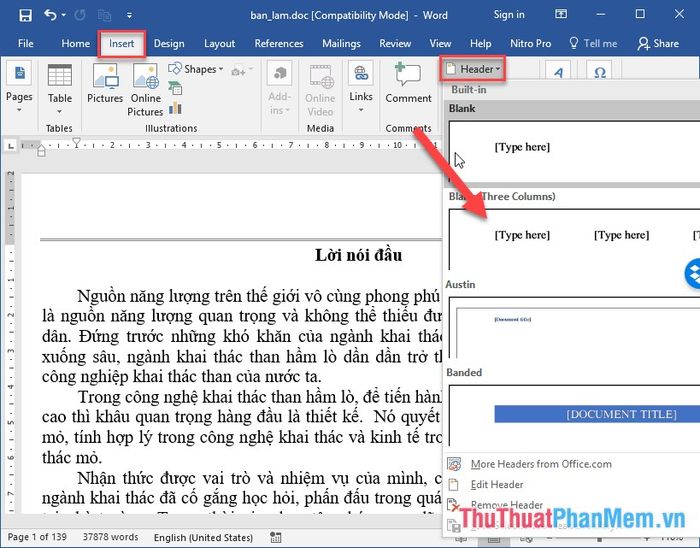The width and height of the screenshot is (700, 548).
Task: Click the Add-ins icon
Action: 279,88
